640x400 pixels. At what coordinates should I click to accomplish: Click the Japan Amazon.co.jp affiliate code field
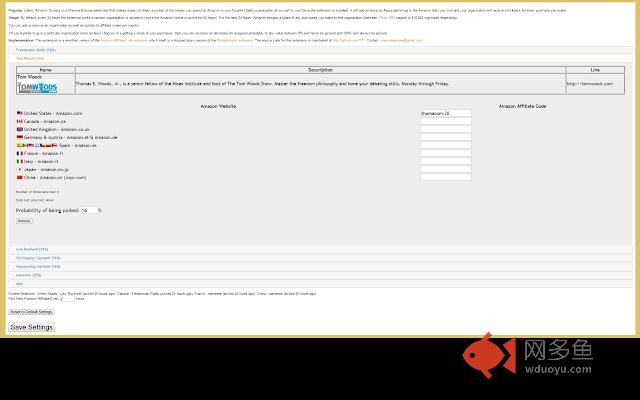[x=446, y=169]
